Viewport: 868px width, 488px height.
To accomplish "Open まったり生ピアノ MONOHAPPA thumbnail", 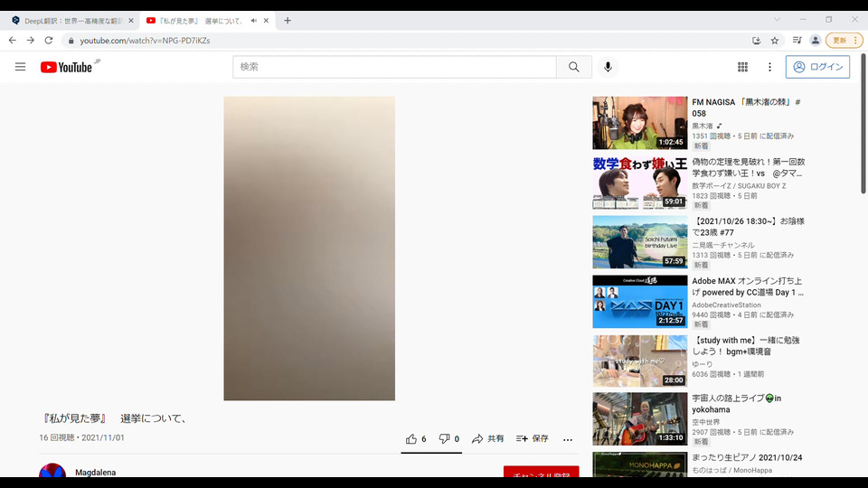I will click(640, 465).
